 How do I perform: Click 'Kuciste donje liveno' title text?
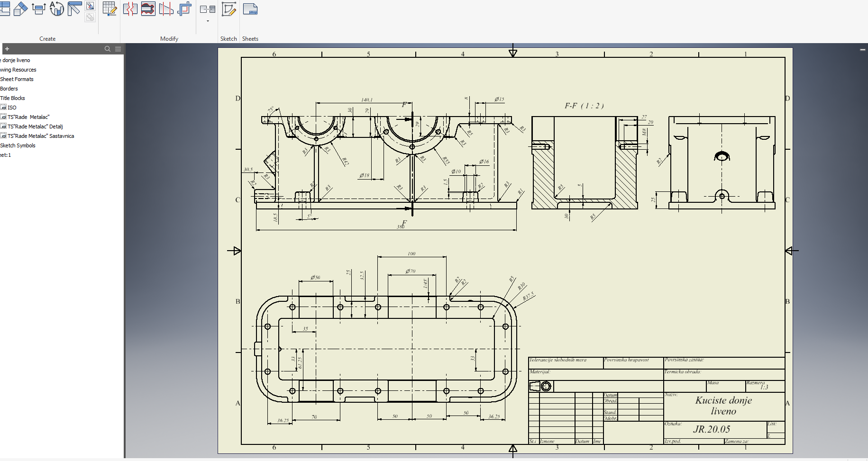[x=723, y=406]
